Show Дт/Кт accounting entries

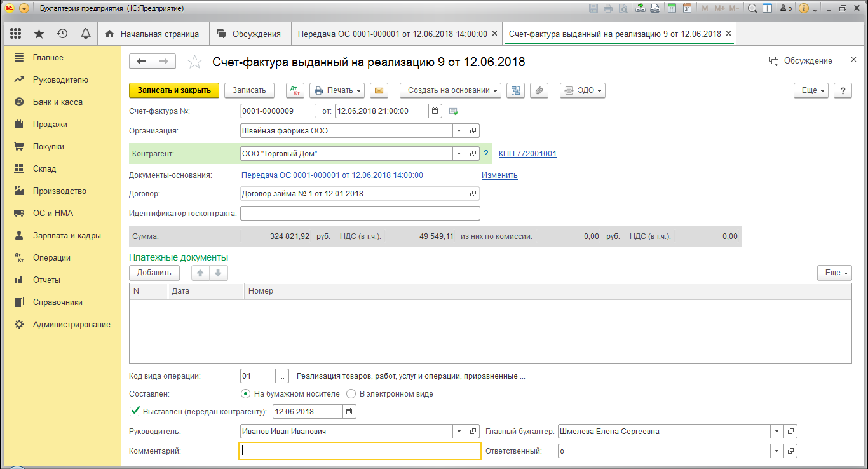click(295, 90)
